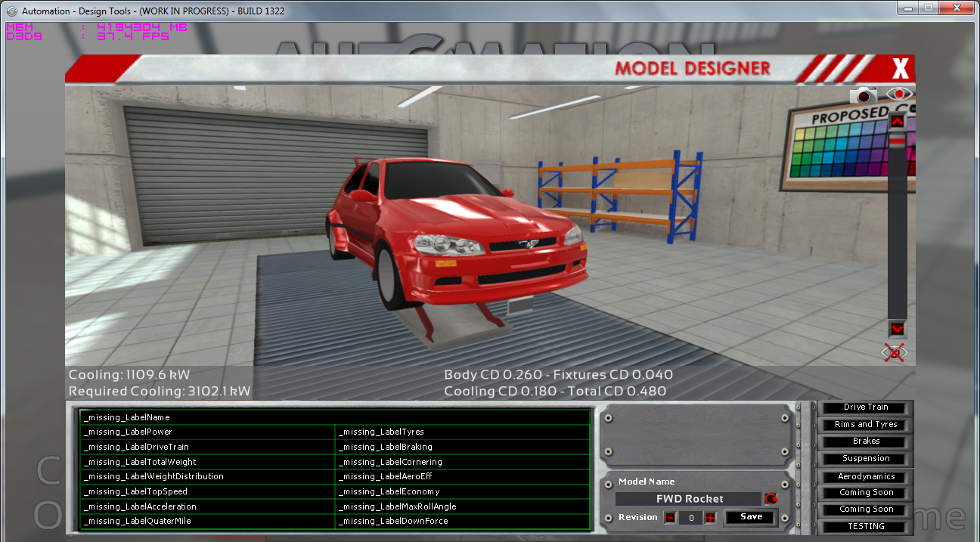Click the reset icon beside the model name
Image resolution: width=980 pixels, height=542 pixels.
point(771,499)
